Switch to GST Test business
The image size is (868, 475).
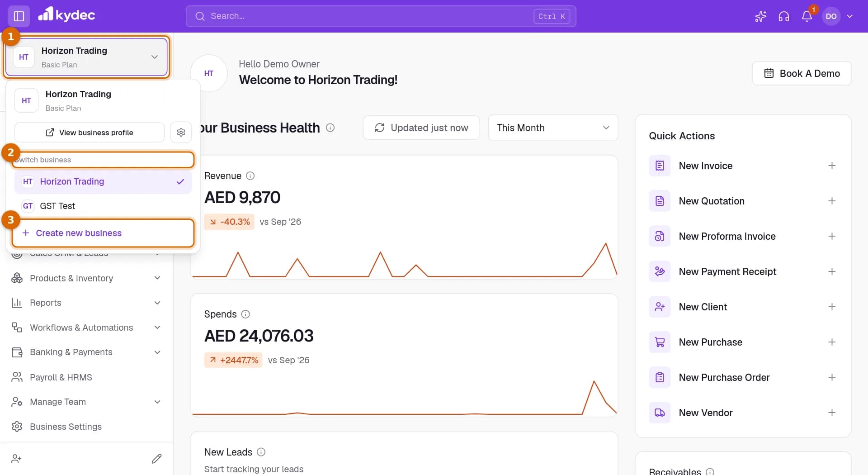[103, 206]
